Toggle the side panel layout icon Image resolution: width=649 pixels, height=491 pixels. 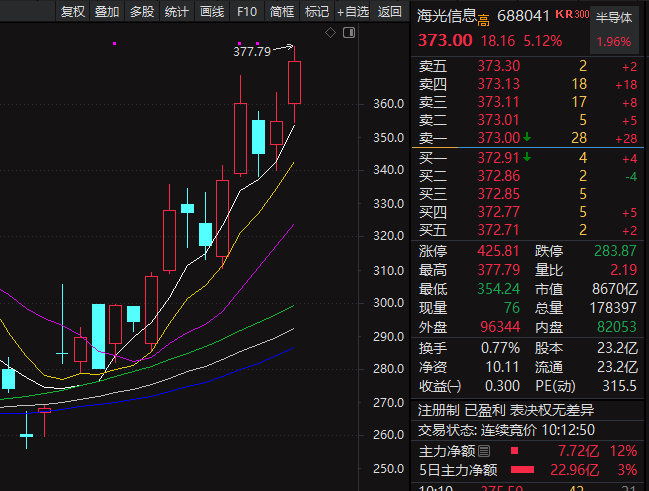click(349, 32)
